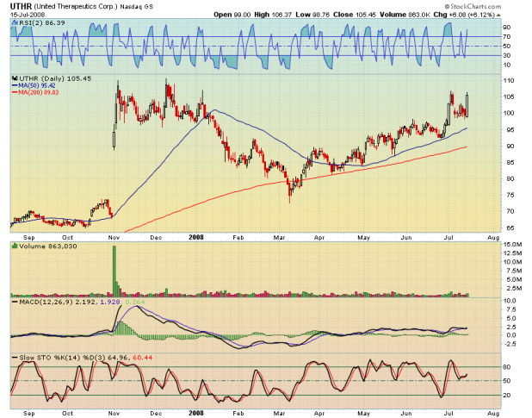Click the Low 98.76 value

[312, 15]
